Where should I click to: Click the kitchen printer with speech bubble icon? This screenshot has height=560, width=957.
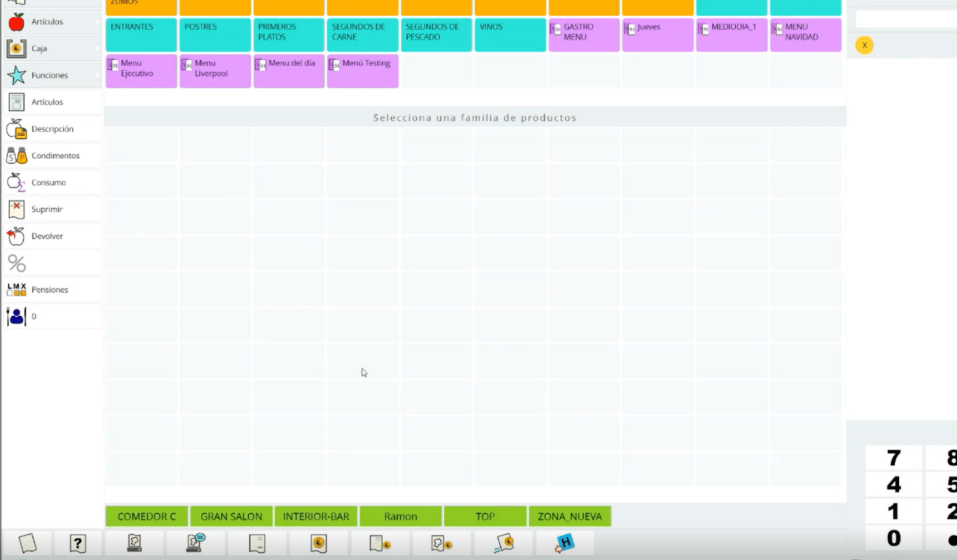196,543
